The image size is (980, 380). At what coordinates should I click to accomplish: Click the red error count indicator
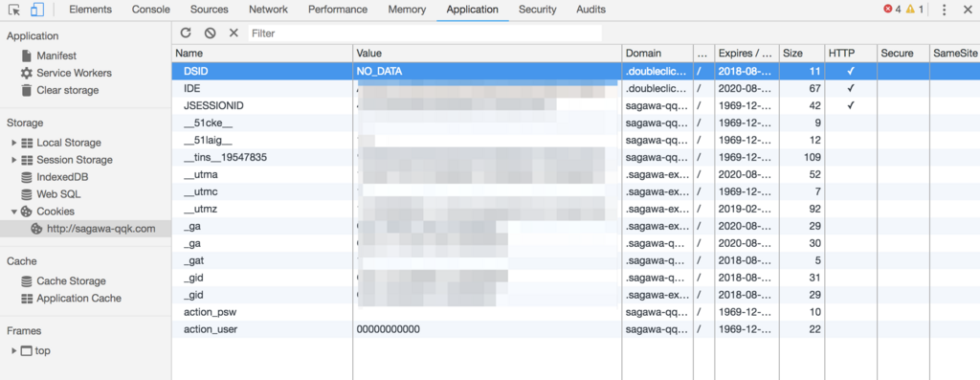[x=892, y=10]
